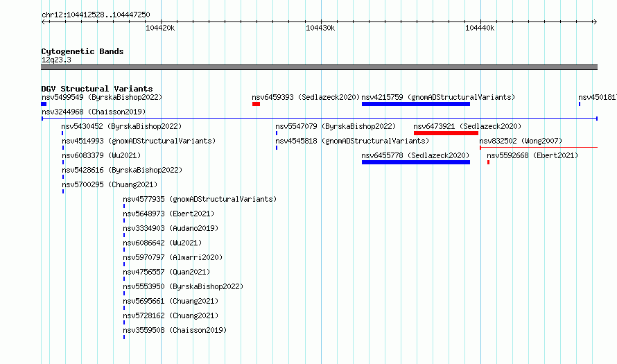This screenshot has height=364, width=617.
Task: Open nsv5553950 (ByrskaBishop2022) label
Action: tap(183, 286)
